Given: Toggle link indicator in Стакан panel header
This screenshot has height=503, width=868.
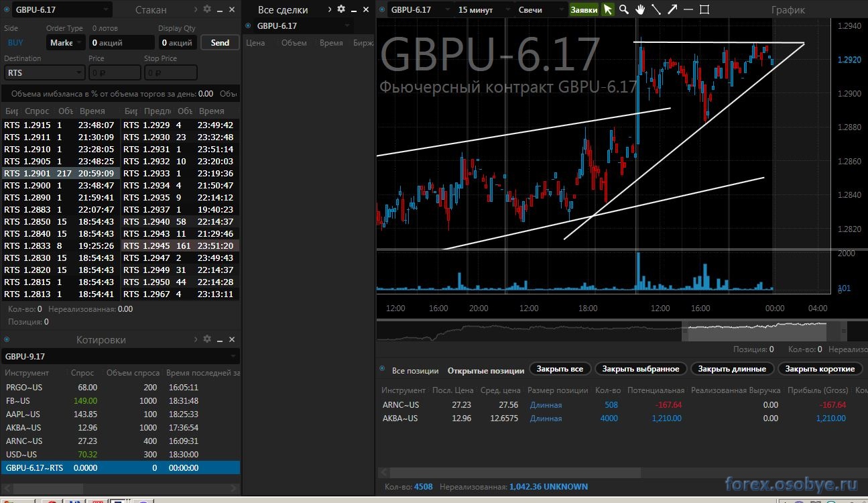Looking at the screenshot, I should [x=7, y=9].
